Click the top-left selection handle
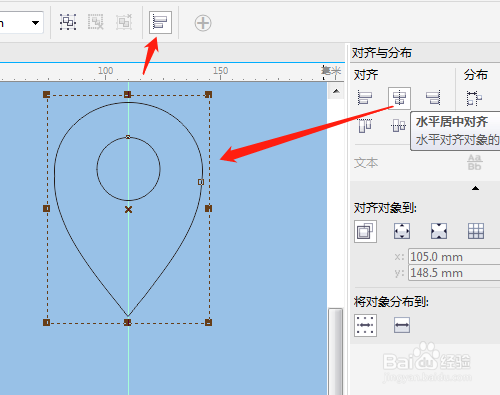 click(46, 95)
